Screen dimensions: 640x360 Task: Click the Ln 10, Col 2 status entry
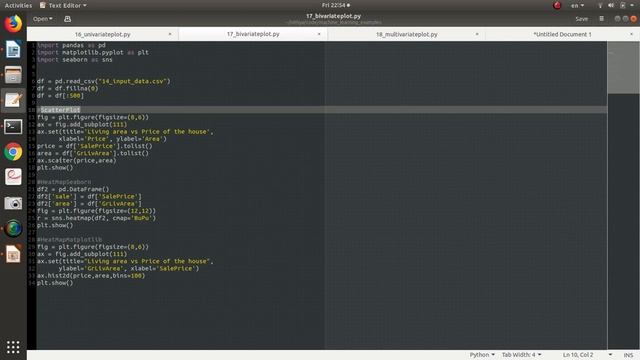tap(578, 355)
